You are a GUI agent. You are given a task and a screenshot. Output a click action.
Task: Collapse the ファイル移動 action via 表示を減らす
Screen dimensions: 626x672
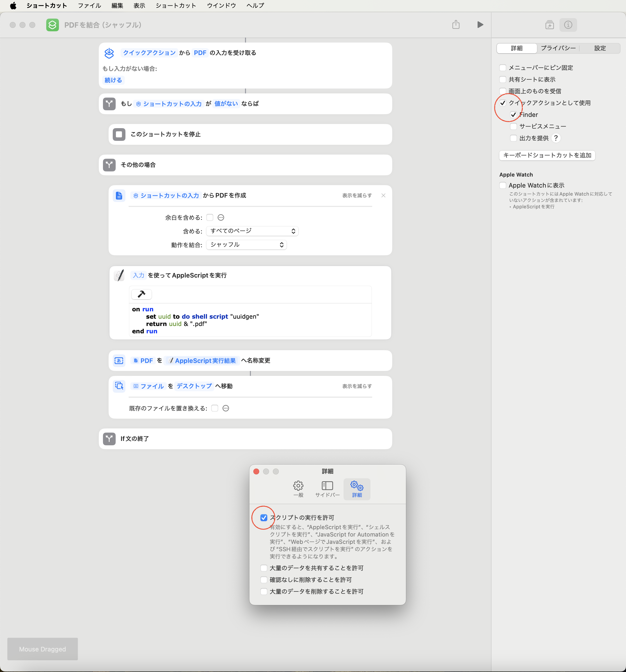[357, 386]
